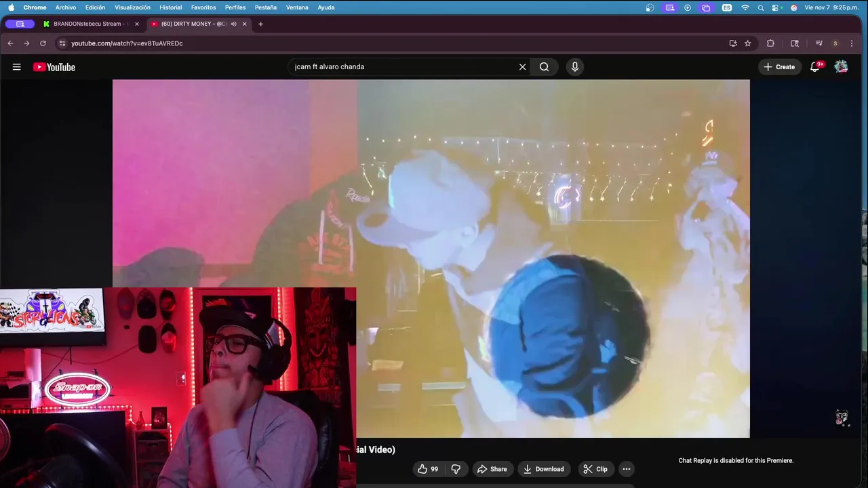Open the Visualización menu
Image resolution: width=868 pixels, height=488 pixels.
(132, 7)
